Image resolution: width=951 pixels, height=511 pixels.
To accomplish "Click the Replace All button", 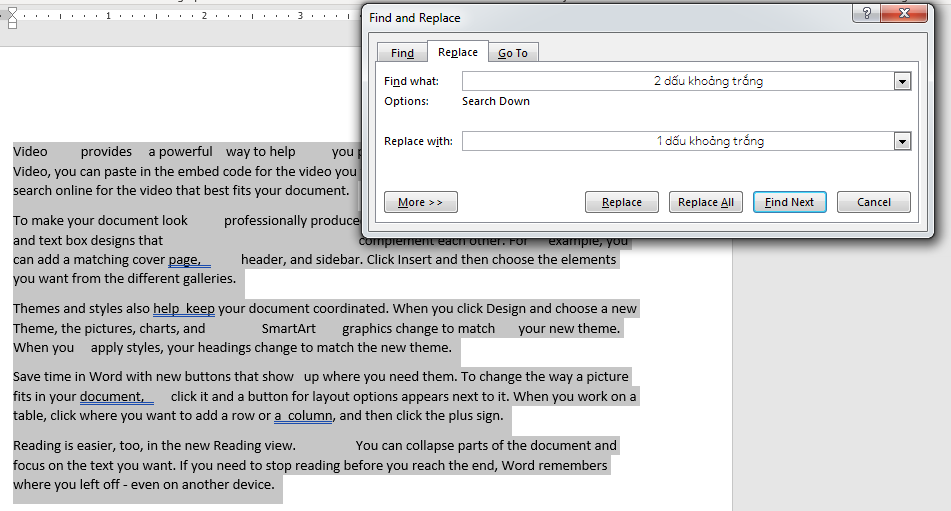I will pos(705,202).
